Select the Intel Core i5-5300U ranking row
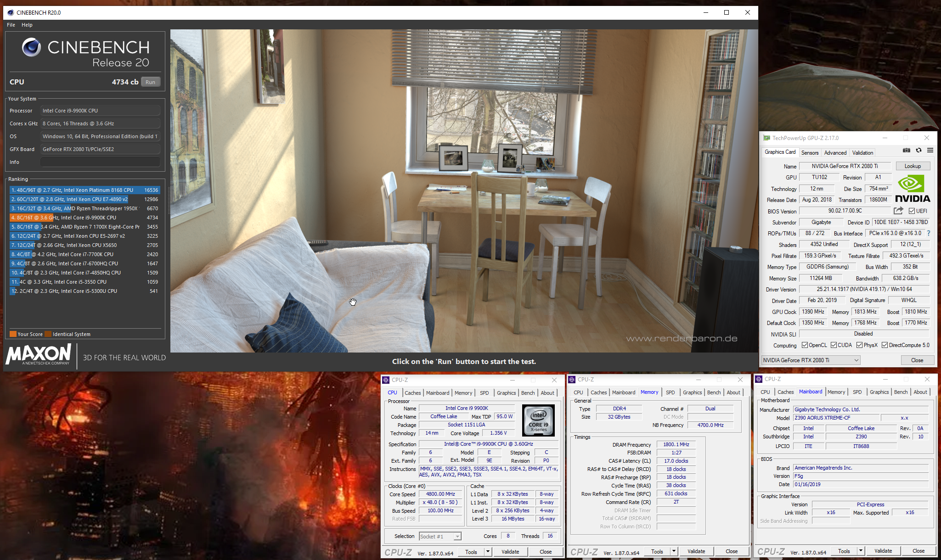The width and height of the screenshot is (941, 560). 85,291
